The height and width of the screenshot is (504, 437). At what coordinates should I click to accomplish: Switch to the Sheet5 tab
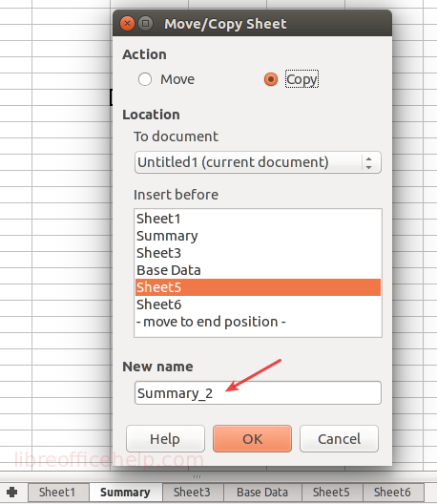click(332, 493)
